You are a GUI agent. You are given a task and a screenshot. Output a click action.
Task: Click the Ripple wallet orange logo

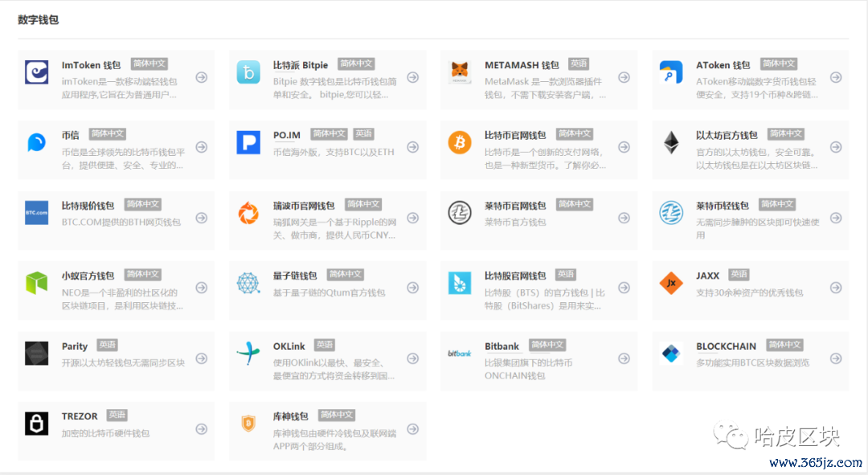coord(248,213)
